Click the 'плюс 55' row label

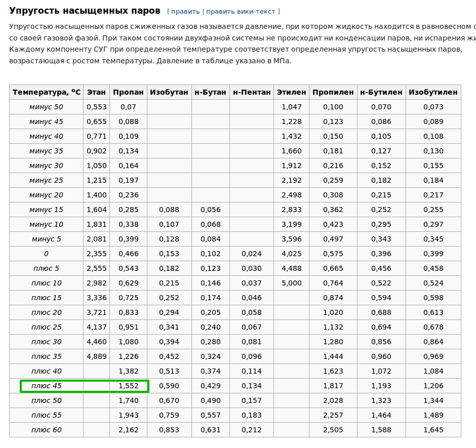pyautogui.click(x=46, y=415)
